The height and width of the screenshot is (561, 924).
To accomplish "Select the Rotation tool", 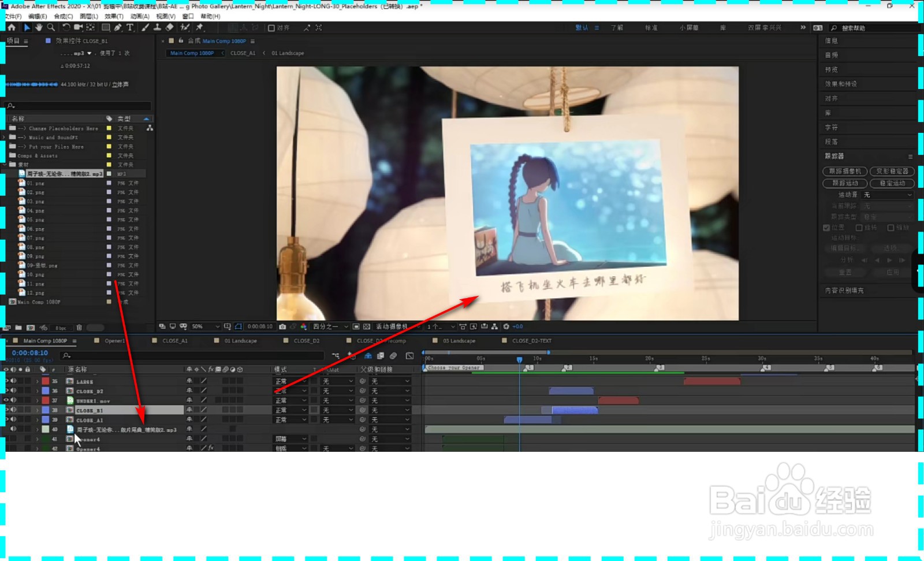I will (66, 27).
